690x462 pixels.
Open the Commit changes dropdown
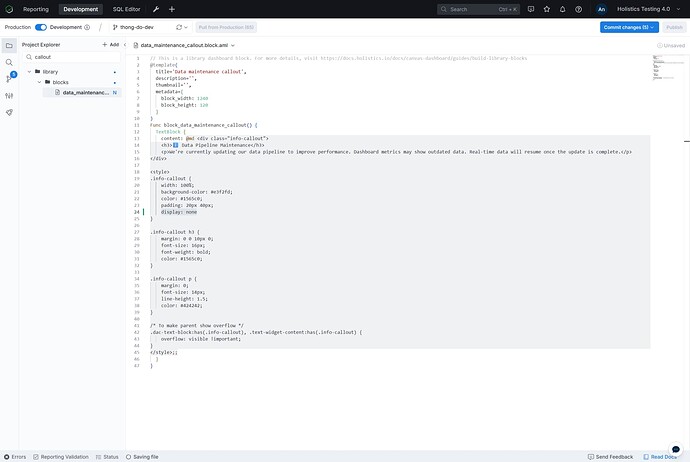pyautogui.click(x=629, y=27)
